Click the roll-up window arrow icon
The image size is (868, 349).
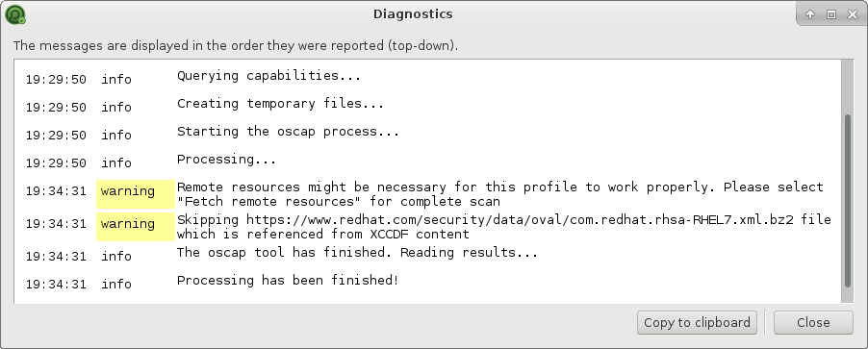(x=810, y=15)
